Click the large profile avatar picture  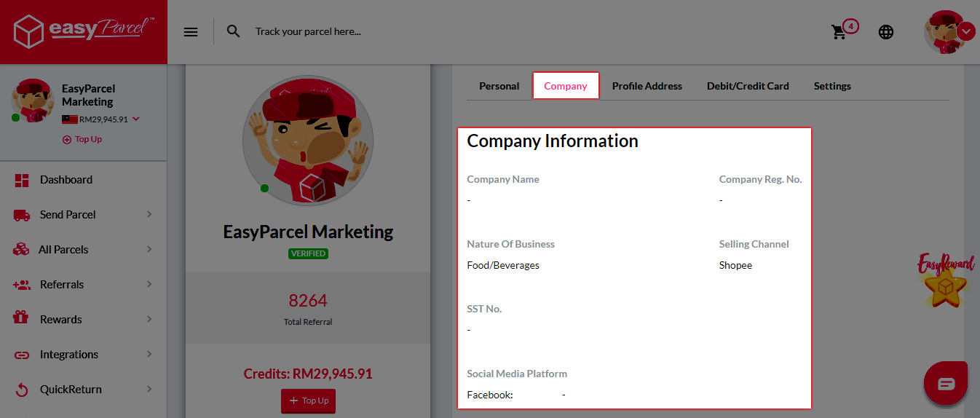tap(308, 140)
